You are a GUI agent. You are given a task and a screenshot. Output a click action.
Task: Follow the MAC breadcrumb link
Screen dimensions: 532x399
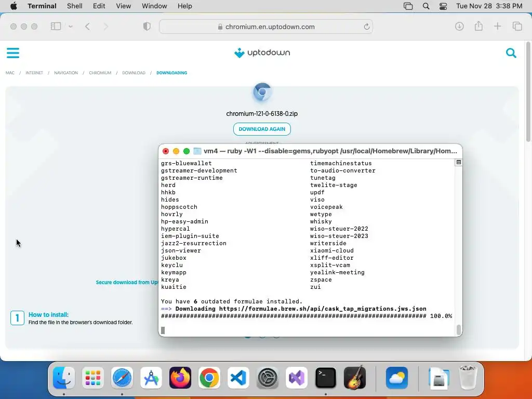click(x=10, y=73)
